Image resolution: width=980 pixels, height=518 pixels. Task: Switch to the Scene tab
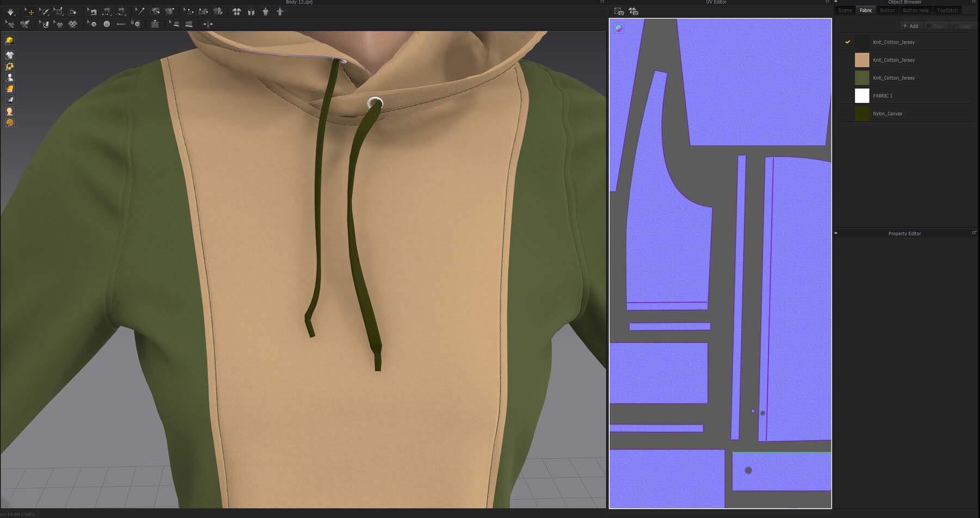tap(845, 10)
